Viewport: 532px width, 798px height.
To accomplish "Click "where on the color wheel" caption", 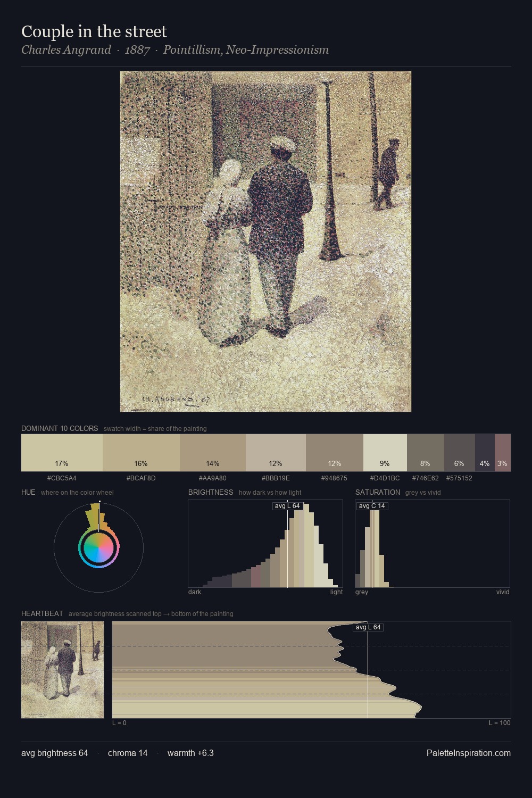I will (x=77, y=493).
